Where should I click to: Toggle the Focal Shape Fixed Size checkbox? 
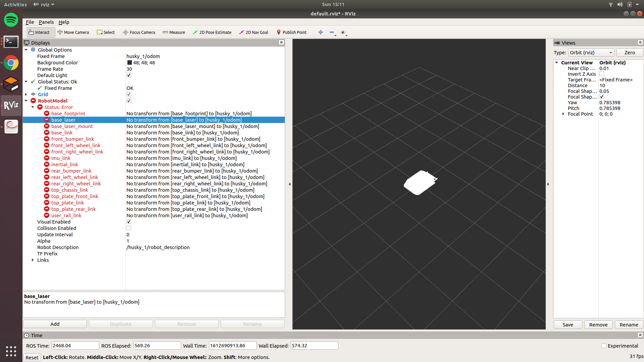pyautogui.click(x=602, y=97)
